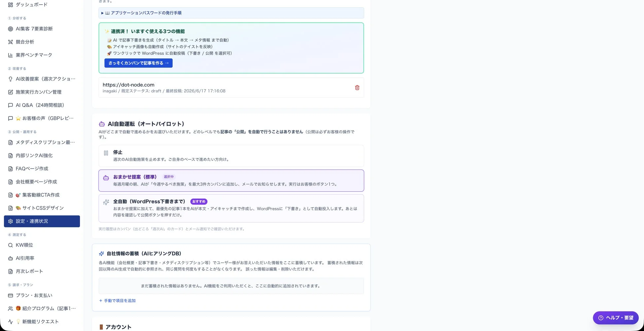Click the おすすめ badge on 全自動 option
Viewport: 644px width, 331px height.
pyautogui.click(x=199, y=202)
